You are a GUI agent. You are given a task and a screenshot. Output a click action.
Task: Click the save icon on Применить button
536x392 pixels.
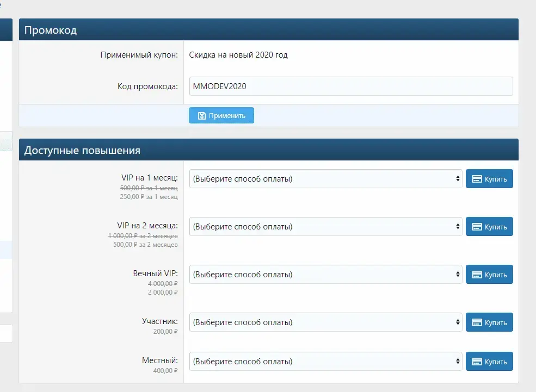coord(202,116)
